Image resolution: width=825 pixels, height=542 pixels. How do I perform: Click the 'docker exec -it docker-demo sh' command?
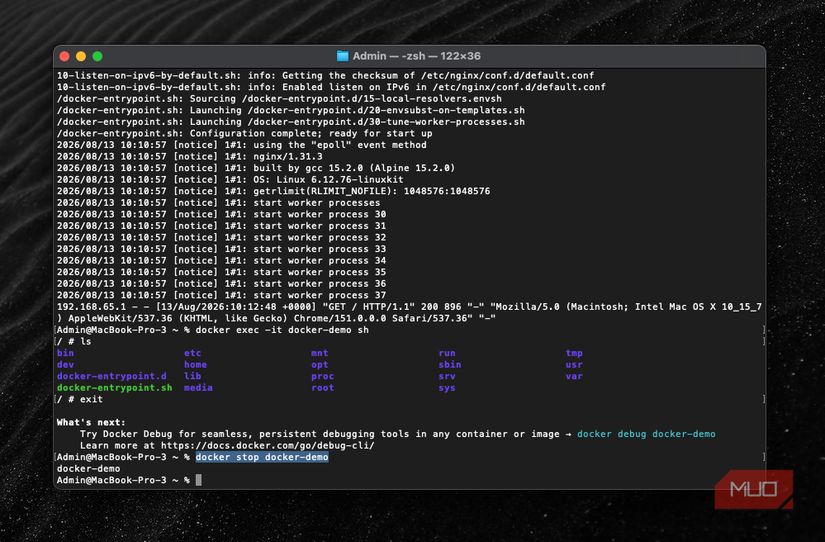[x=282, y=330]
